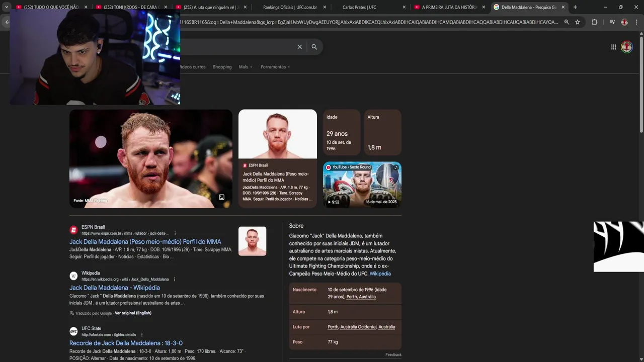Image resolution: width=644 pixels, height=362 pixels.
Task: Close the Rankings Oficiais UFC tab
Action: tap(325, 7)
